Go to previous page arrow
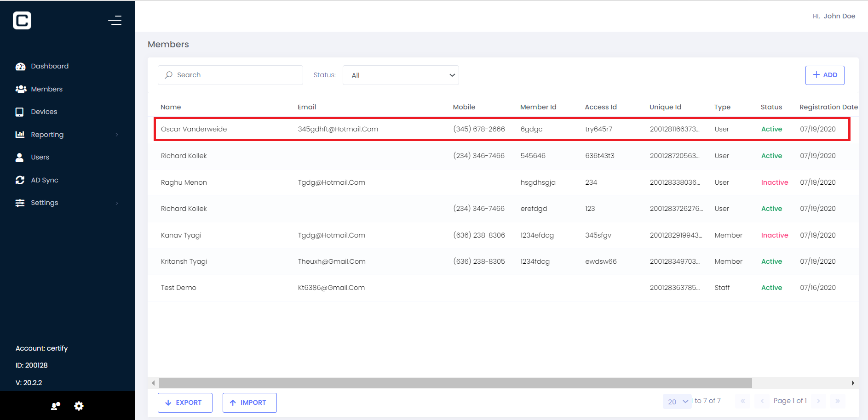This screenshot has height=420, width=868. [x=762, y=401]
